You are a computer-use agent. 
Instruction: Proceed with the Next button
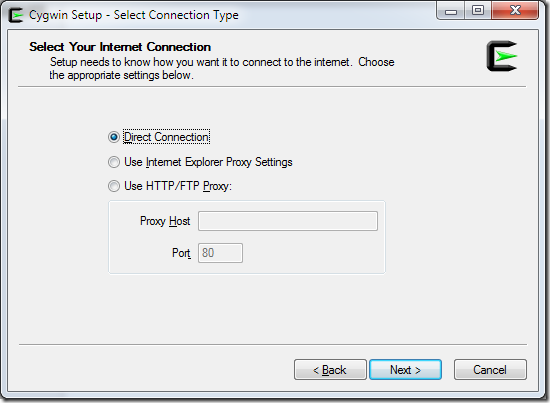point(405,370)
